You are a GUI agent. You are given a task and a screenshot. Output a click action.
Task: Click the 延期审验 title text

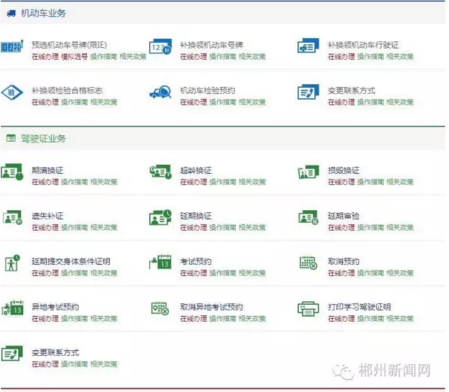tap(343, 216)
